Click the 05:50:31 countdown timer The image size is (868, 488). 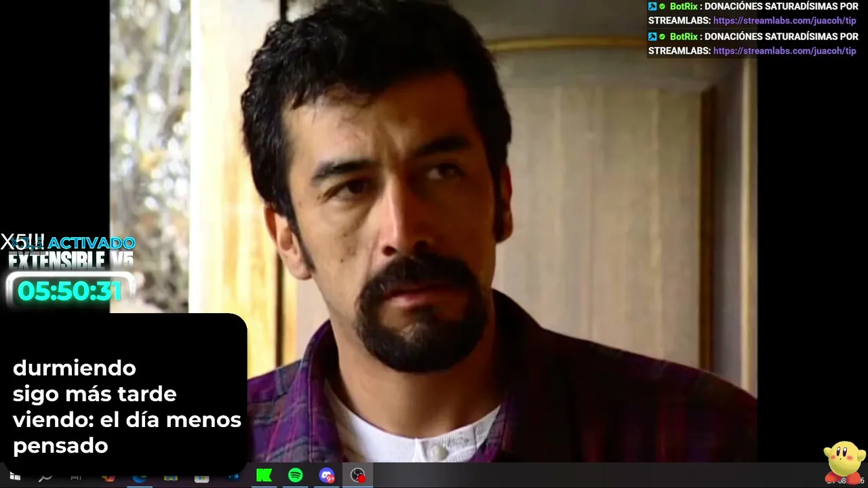(x=69, y=291)
